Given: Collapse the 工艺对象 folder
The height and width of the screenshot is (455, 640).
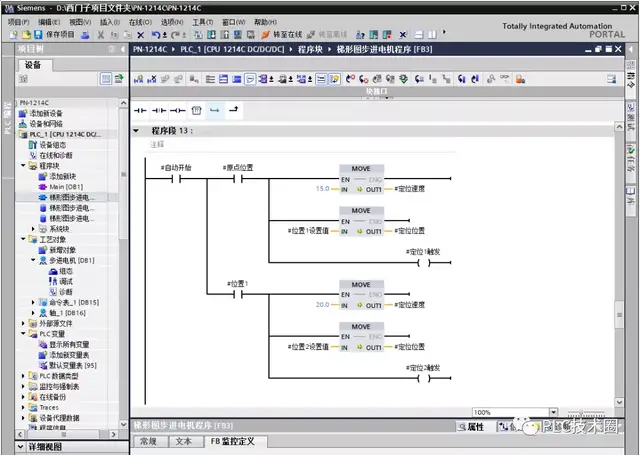Looking at the screenshot, I should [23, 239].
